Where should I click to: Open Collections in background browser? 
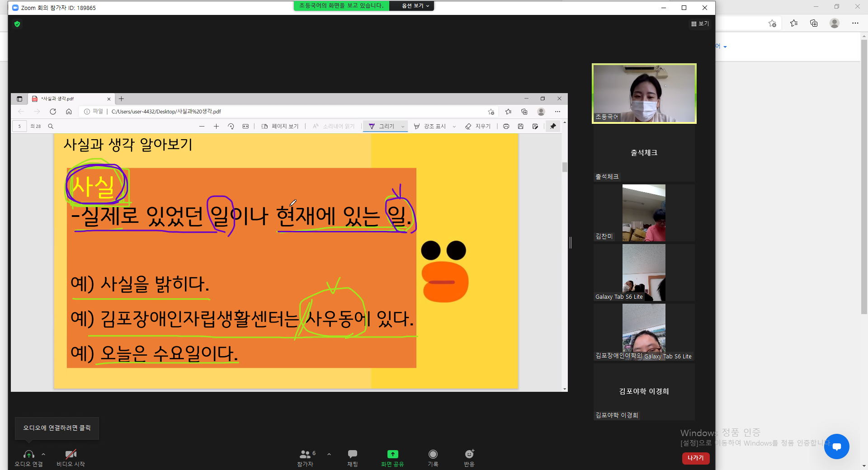(x=814, y=23)
